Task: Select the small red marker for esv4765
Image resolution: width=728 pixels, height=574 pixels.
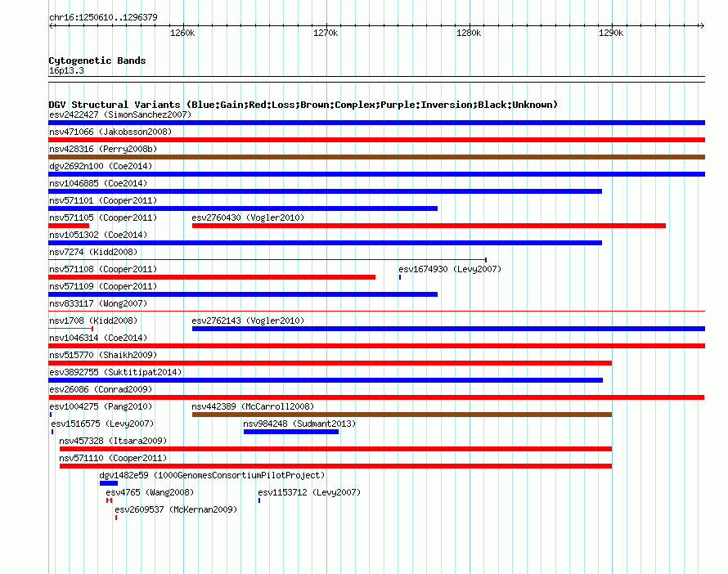Action: pyautogui.click(x=109, y=500)
